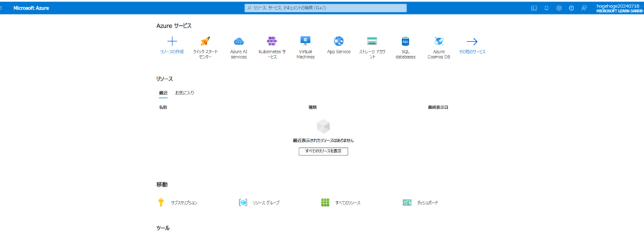644x238 pixels.
Task: Open App Service icon
Action: [338, 41]
